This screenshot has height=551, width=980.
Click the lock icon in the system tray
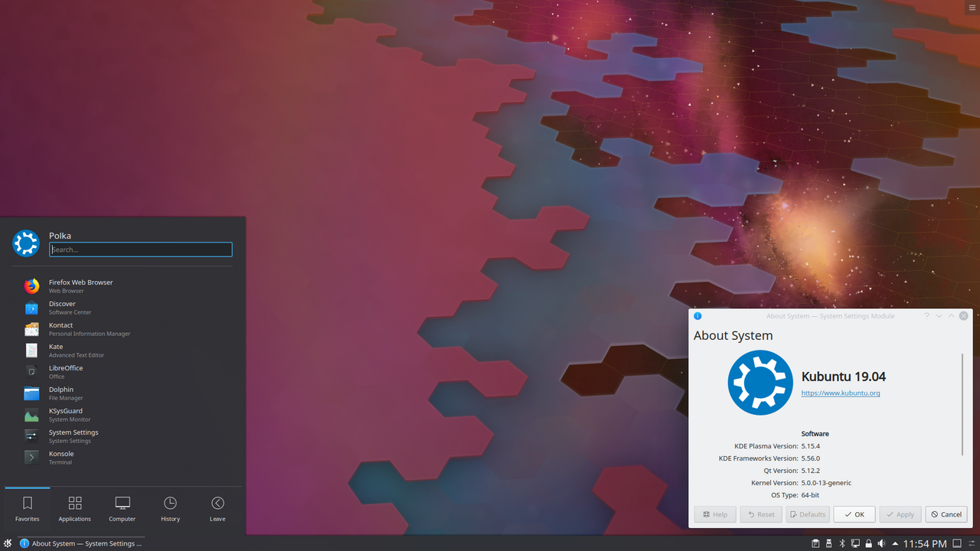point(868,543)
